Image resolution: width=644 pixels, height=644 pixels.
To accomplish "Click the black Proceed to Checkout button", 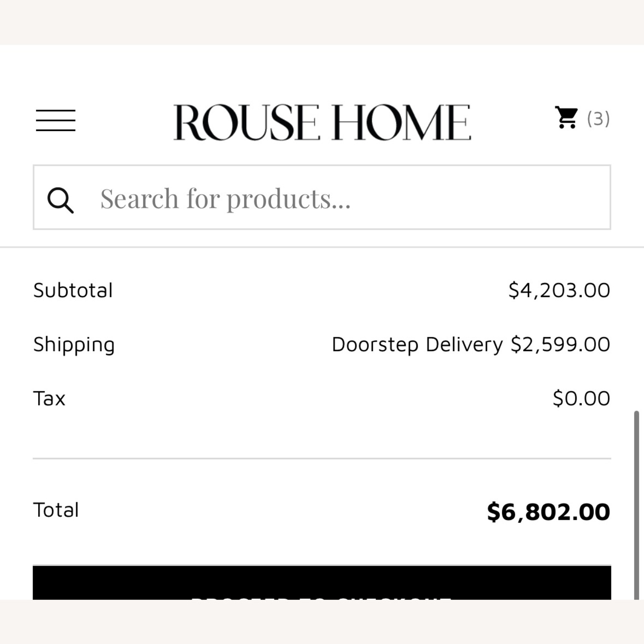I will (x=322, y=583).
